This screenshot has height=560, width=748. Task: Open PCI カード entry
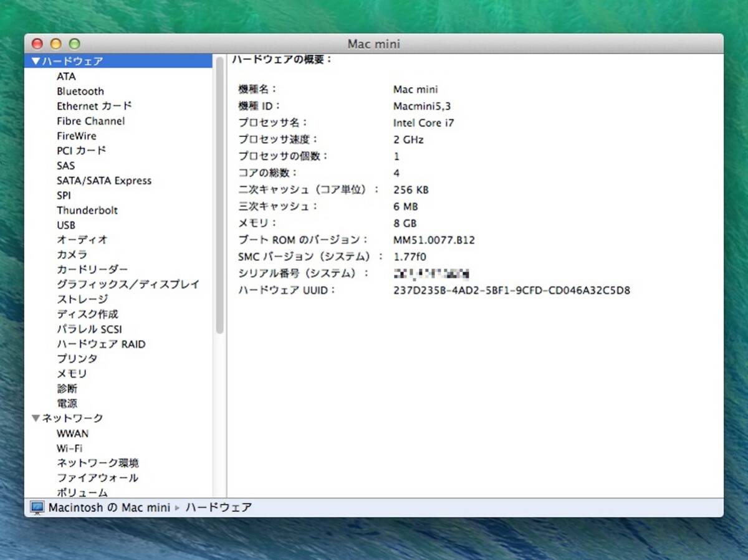coord(81,151)
